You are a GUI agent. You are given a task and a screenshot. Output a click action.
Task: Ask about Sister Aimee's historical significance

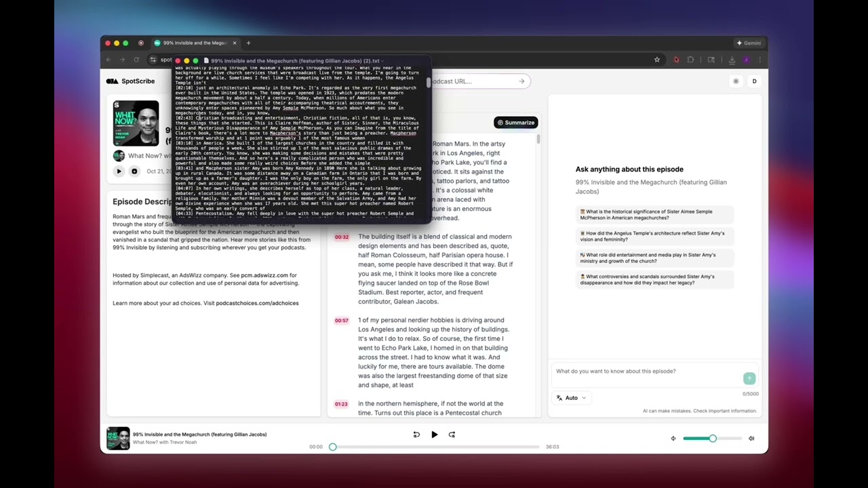point(655,214)
